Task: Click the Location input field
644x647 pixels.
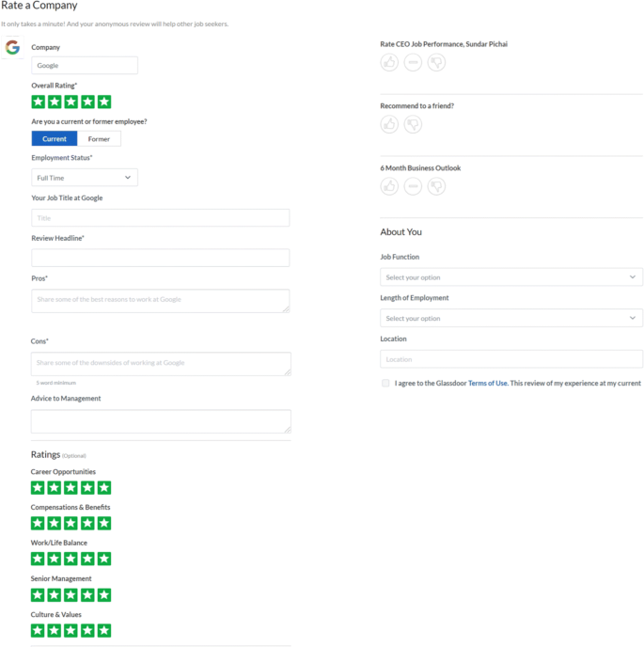Action: pyautogui.click(x=511, y=359)
